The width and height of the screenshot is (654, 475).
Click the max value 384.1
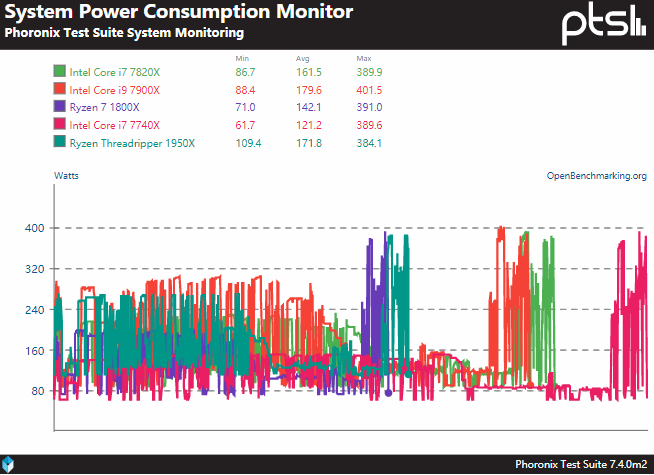[369, 143]
